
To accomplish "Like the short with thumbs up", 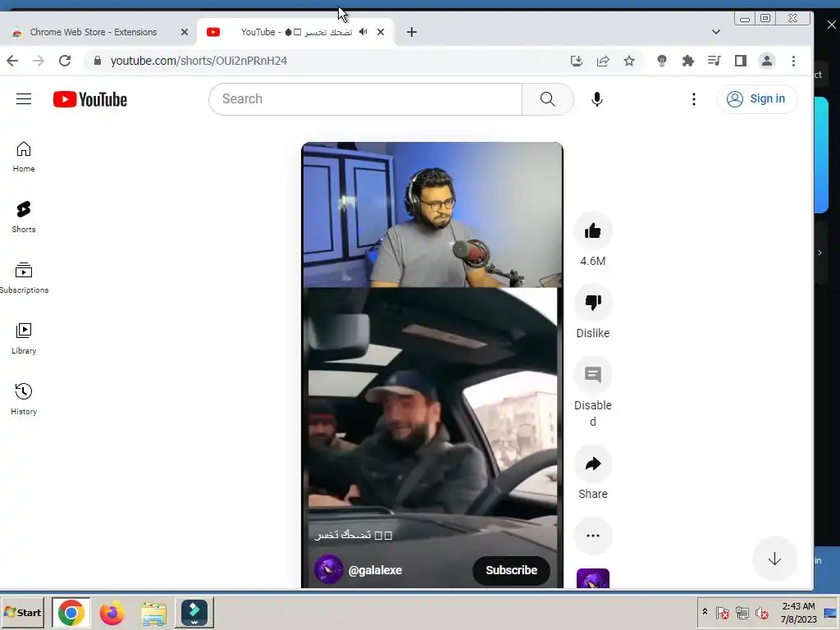I will [x=592, y=231].
